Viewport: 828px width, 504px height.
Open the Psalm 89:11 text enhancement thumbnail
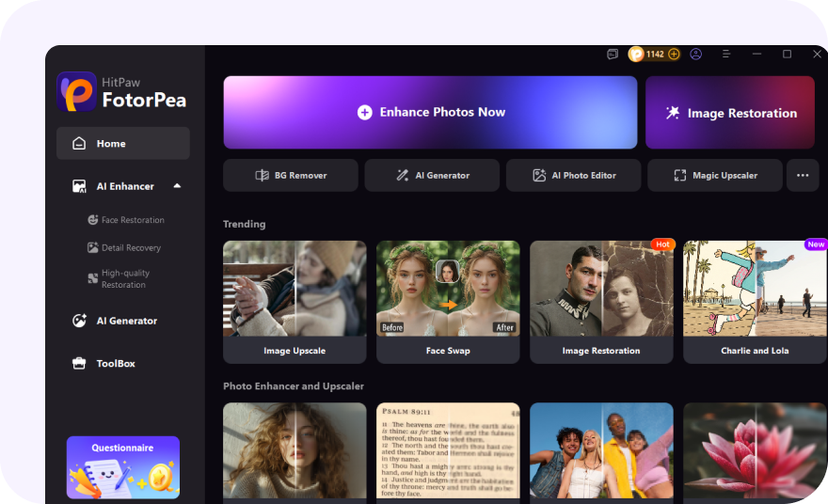click(x=448, y=450)
